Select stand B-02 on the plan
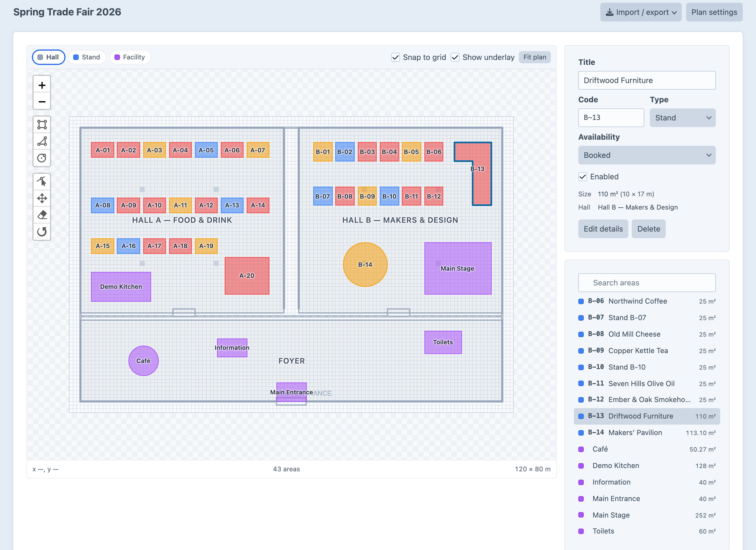This screenshot has width=756, height=550. coord(345,152)
